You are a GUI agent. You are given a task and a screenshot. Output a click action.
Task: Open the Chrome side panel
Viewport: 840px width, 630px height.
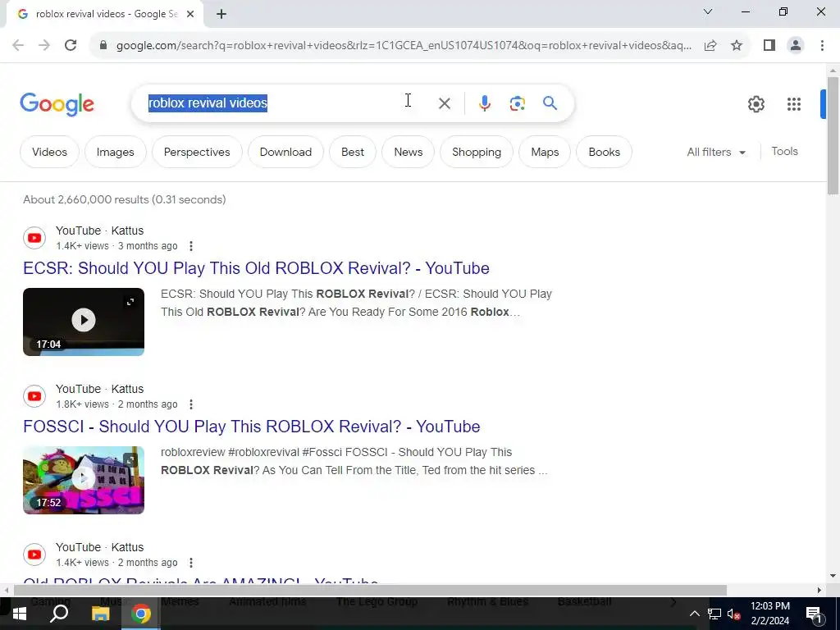coord(769,46)
